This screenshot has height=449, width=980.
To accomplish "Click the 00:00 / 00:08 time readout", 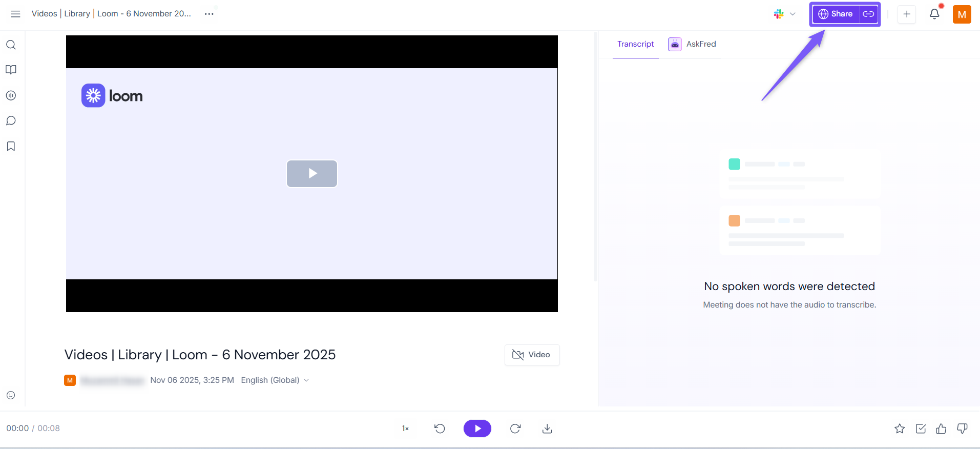I will pos(33,428).
